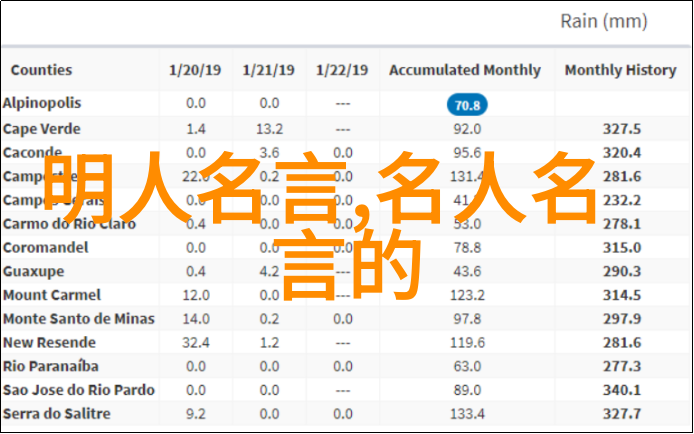Image resolution: width=694 pixels, height=434 pixels.
Task: Click Cape Verde's 327.5 monthly history value
Action: point(622,129)
